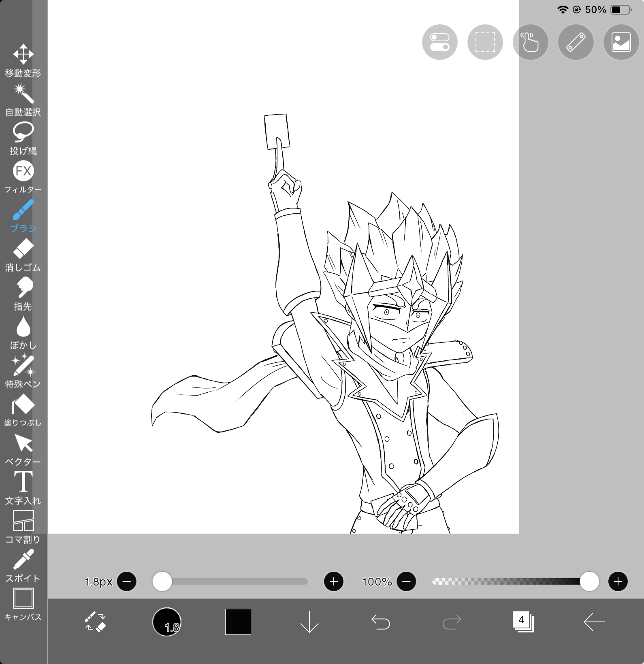Tap the 100% opacity value
644x664 pixels.
(377, 582)
